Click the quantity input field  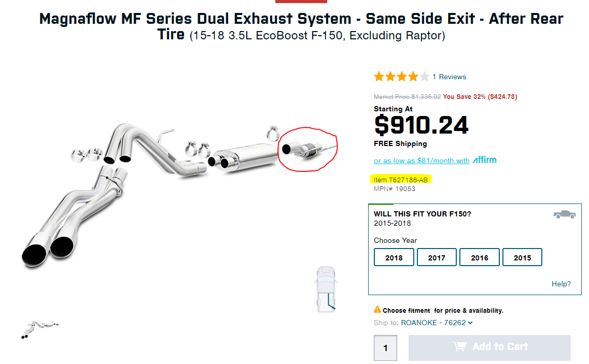[385, 347]
